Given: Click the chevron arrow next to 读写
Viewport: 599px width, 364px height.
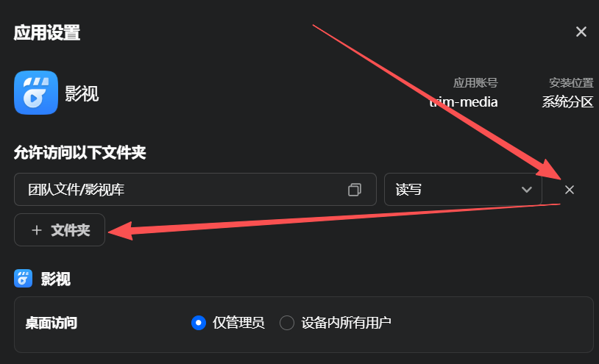Looking at the screenshot, I should 527,190.
